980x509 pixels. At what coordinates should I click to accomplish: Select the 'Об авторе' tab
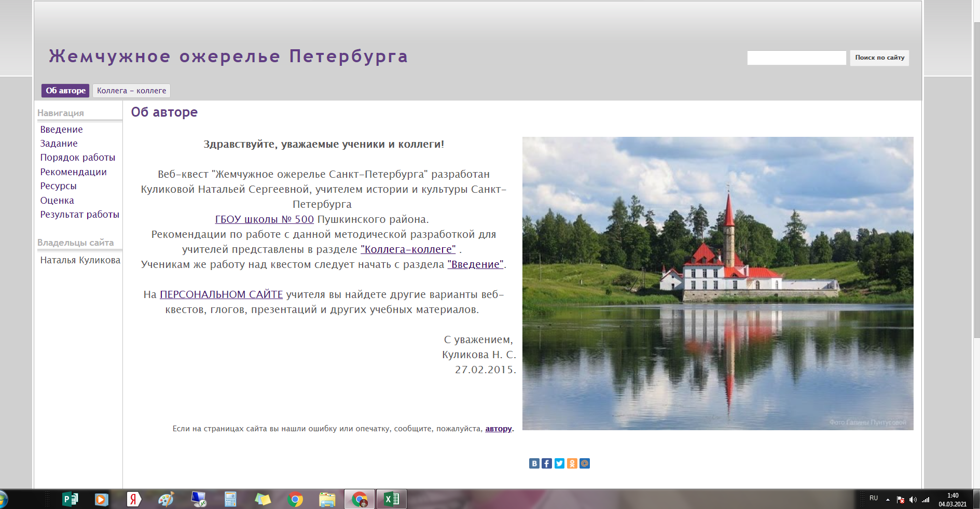(x=65, y=91)
